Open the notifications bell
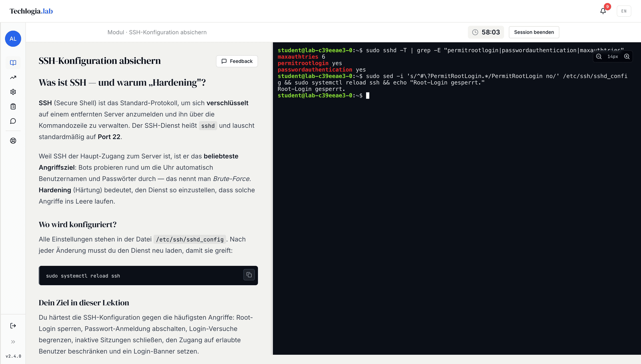 pos(603,11)
